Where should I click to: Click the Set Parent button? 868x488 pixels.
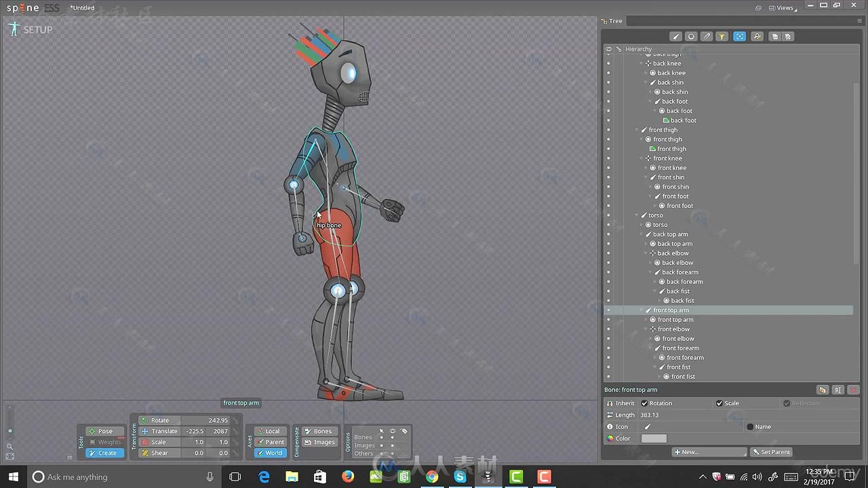pos(772,452)
